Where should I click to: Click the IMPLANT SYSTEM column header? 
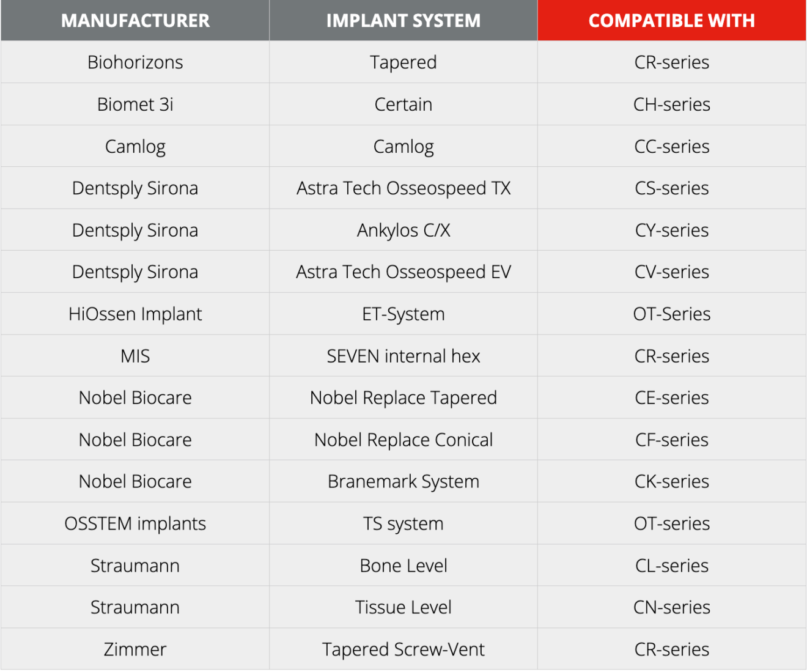[403, 21]
